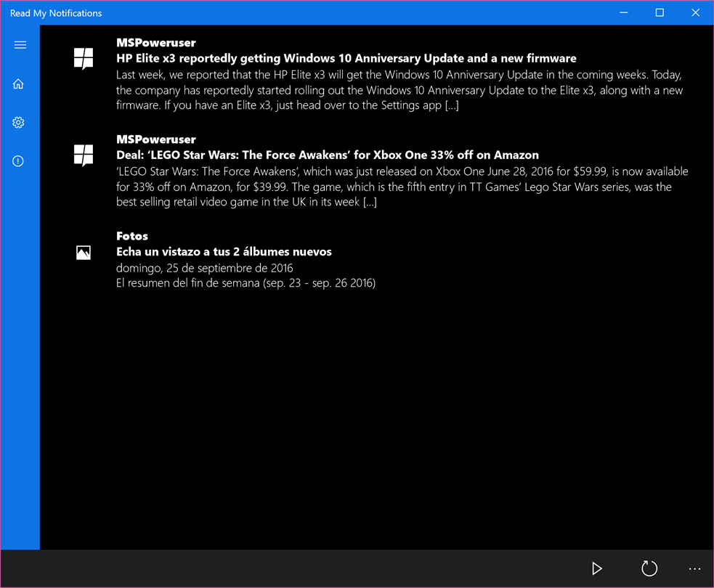
Task: Go to Home in sidebar
Action: (x=18, y=83)
